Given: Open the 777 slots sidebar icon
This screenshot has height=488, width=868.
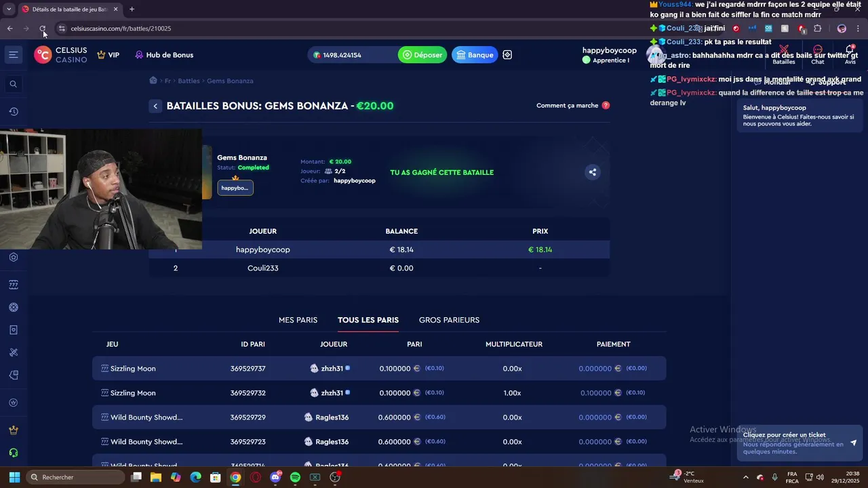Looking at the screenshot, I should (13, 285).
